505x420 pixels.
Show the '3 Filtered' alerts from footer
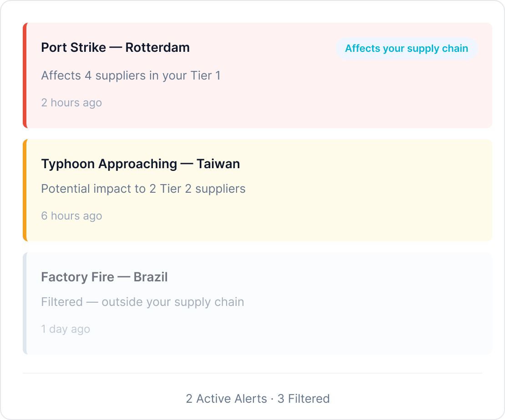coord(303,399)
